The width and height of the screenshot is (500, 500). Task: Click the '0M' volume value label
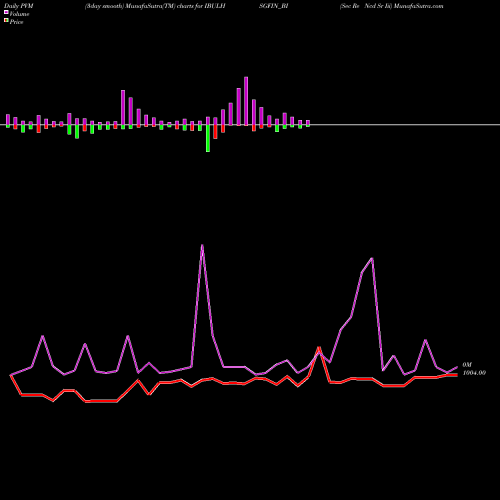coord(467,365)
